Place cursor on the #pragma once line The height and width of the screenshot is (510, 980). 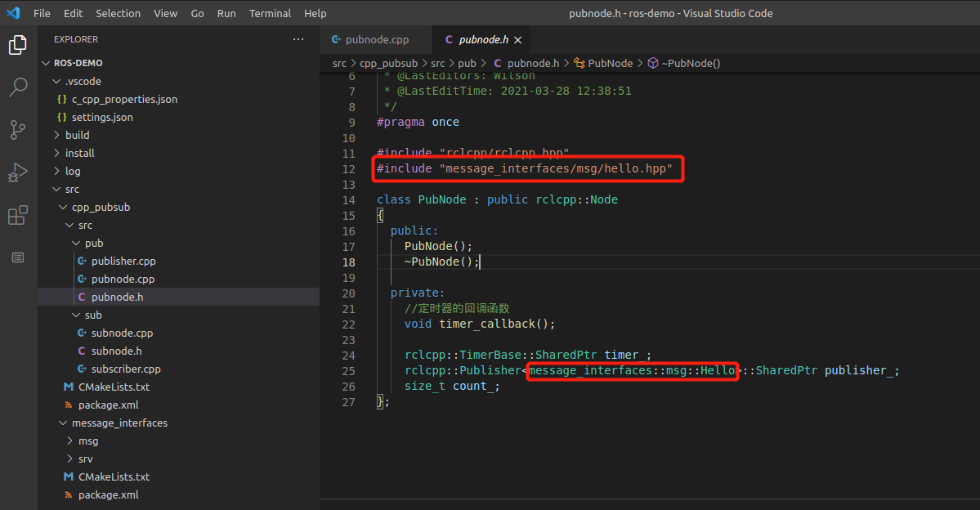point(418,123)
